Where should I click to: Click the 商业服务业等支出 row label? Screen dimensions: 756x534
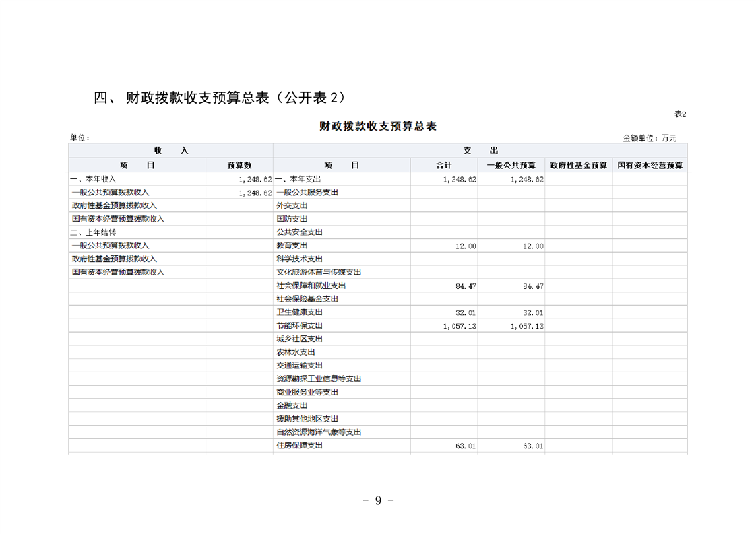tap(307, 393)
